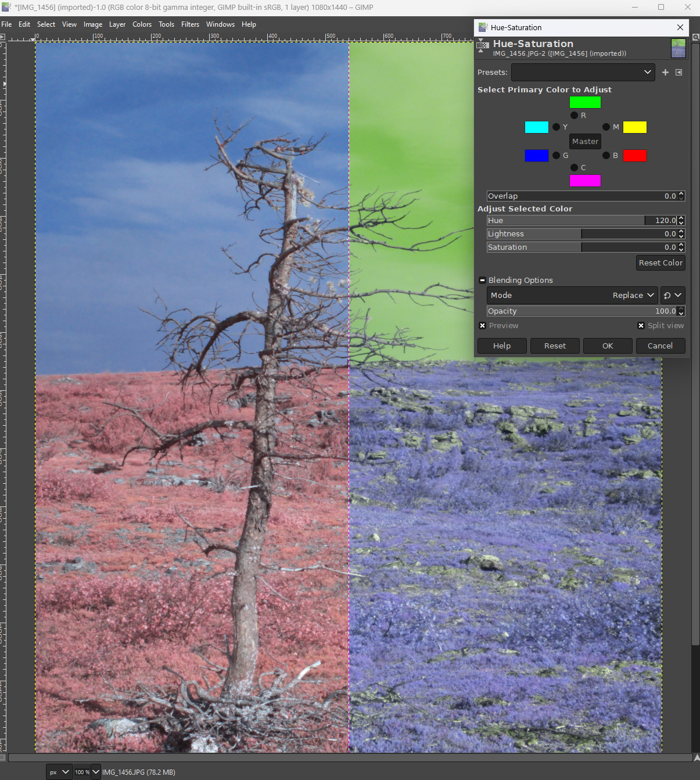700x780 pixels.
Task: Open the blend Mode Replace dropdown
Action: [x=572, y=295]
